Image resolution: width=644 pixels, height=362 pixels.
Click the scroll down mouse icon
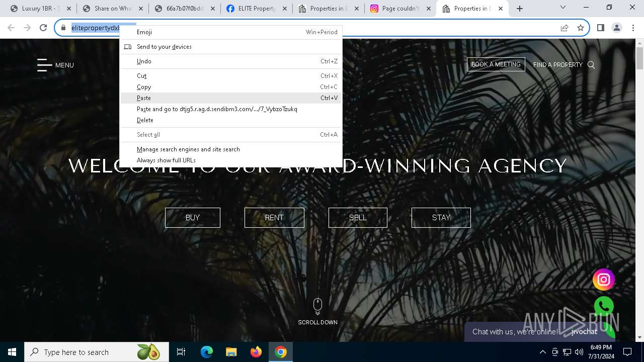[x=317, y=306]
